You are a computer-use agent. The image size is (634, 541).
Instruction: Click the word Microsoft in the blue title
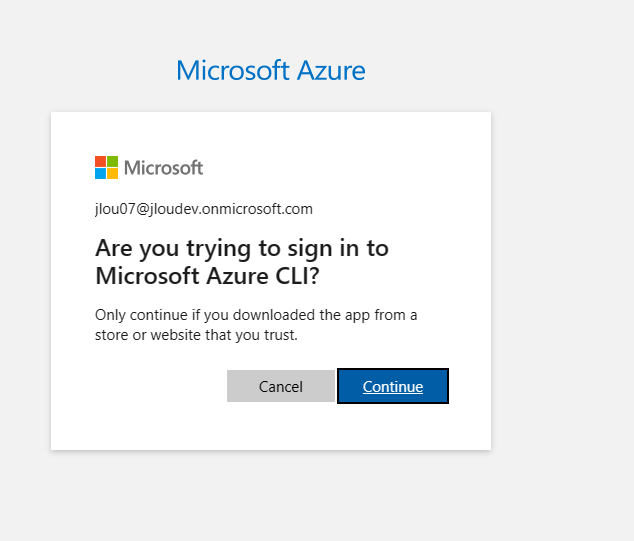click(x=233, y=70)
